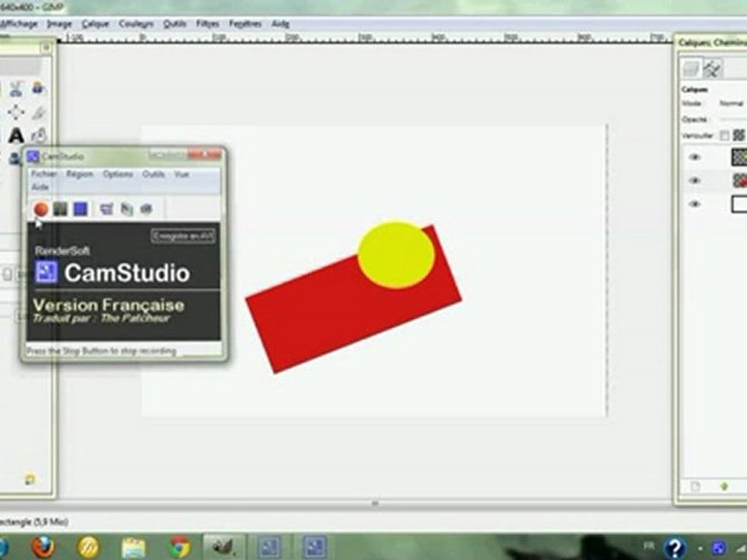Select the Scissors Select tool in toolbox
The width and height of the screenshot is (747, 560).
(16, 88)
